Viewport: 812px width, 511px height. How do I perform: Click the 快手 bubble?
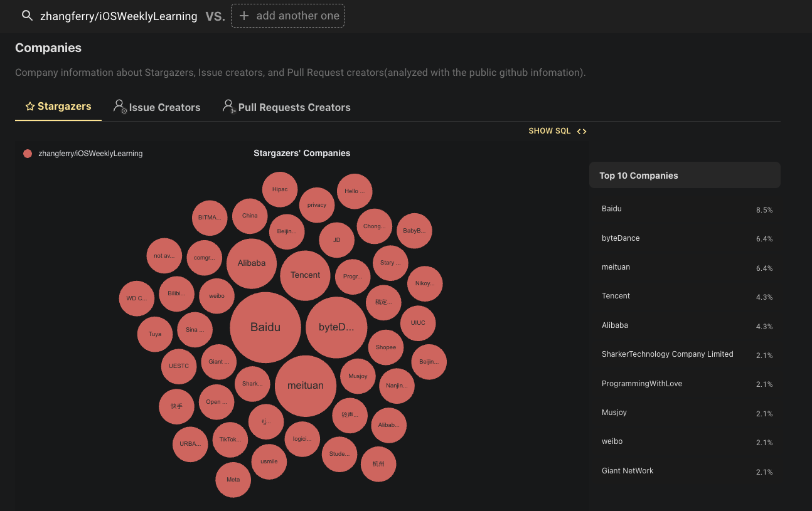pyautogui.click(x=176, y=406)
